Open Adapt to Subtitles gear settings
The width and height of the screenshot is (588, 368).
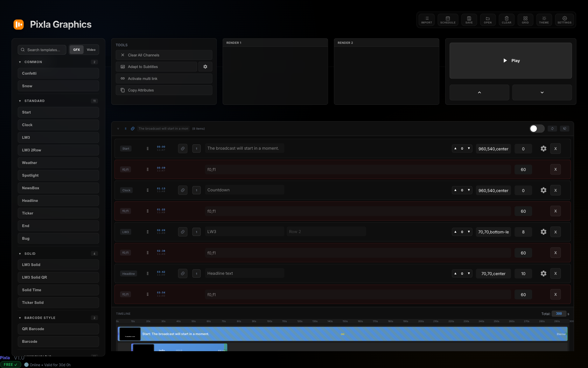205,67
